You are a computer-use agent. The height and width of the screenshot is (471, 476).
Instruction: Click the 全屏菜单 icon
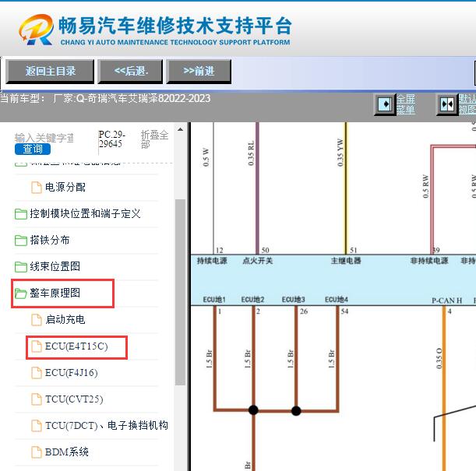coord(385,104)
